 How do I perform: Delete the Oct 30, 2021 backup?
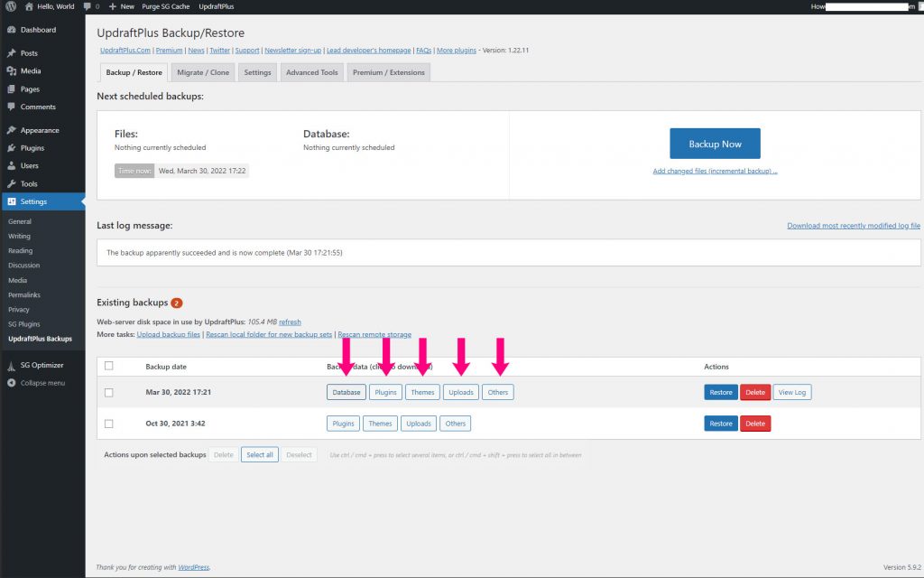tap(755, 424)
